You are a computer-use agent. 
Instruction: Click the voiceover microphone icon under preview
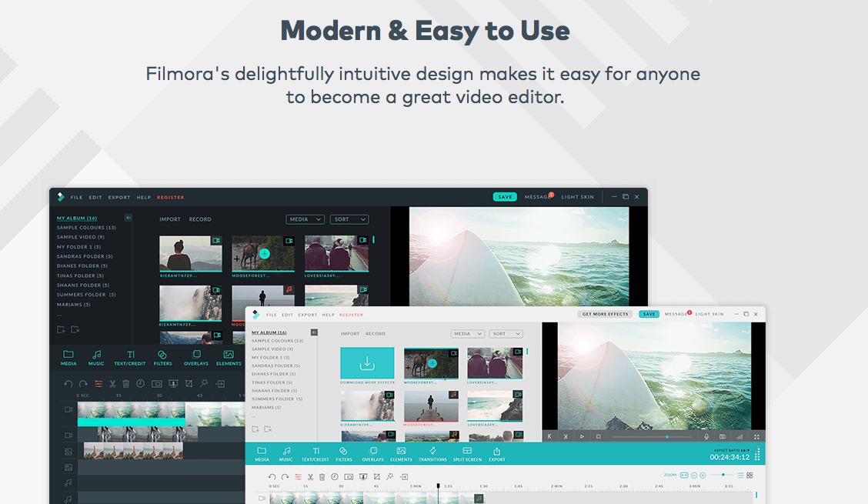click(706, 436)
